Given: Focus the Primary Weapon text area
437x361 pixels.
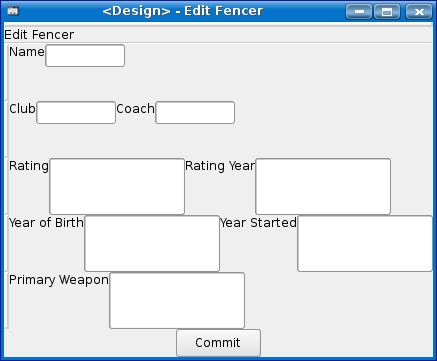Looking at the screenshot, I should coord(177,300).
